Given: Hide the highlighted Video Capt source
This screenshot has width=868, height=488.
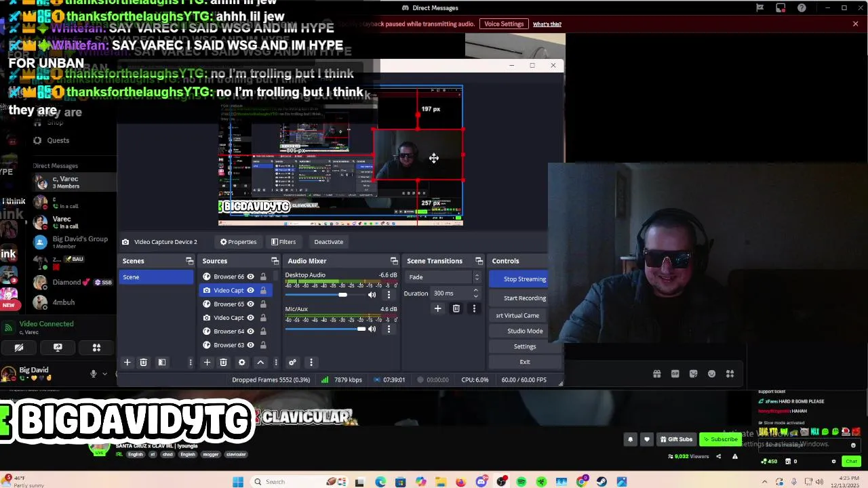Looking at the screenshot, I should [x=250, y=290].
